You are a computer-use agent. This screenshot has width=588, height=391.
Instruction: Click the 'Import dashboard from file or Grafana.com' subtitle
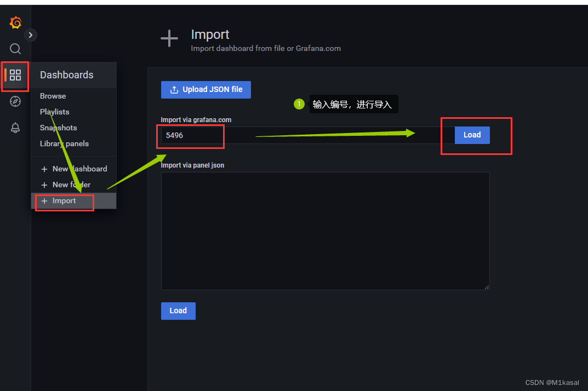pyautogui.click(x=266, y=48)
